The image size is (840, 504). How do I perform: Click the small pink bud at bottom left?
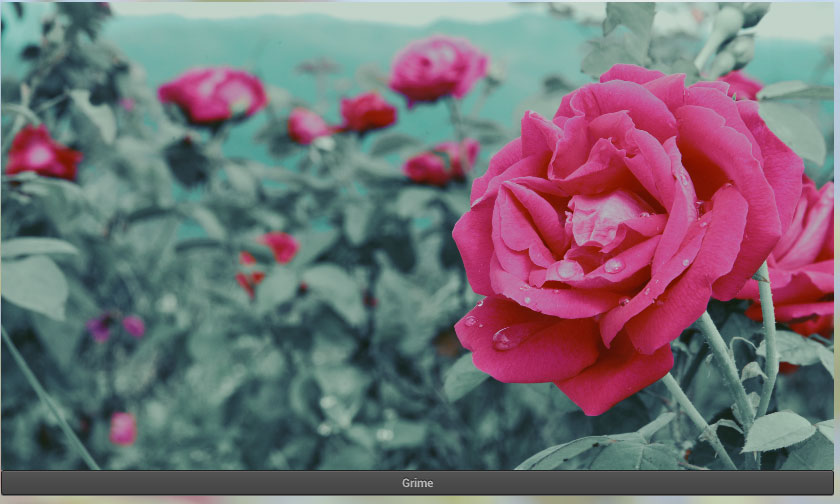click(x=122, y=428)
